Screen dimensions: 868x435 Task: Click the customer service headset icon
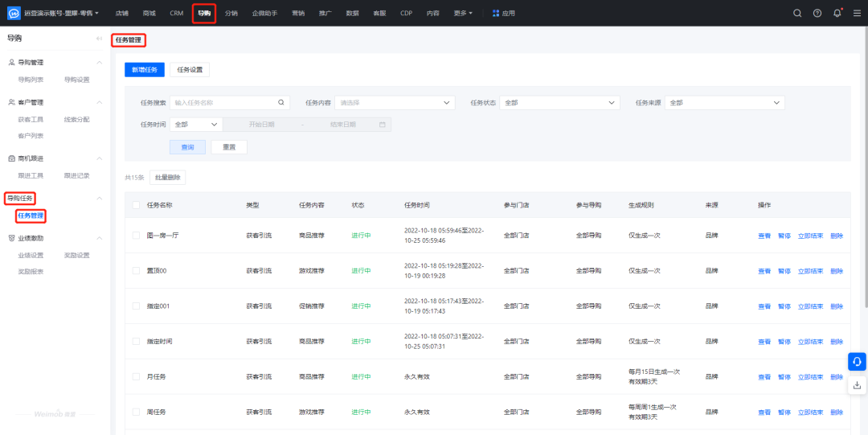point(857,361)
